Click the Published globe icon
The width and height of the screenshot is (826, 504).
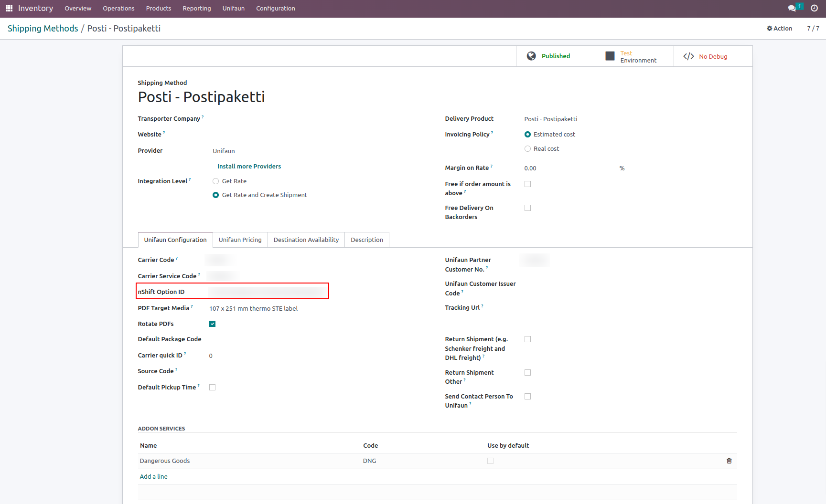click(x=531, y=56)
